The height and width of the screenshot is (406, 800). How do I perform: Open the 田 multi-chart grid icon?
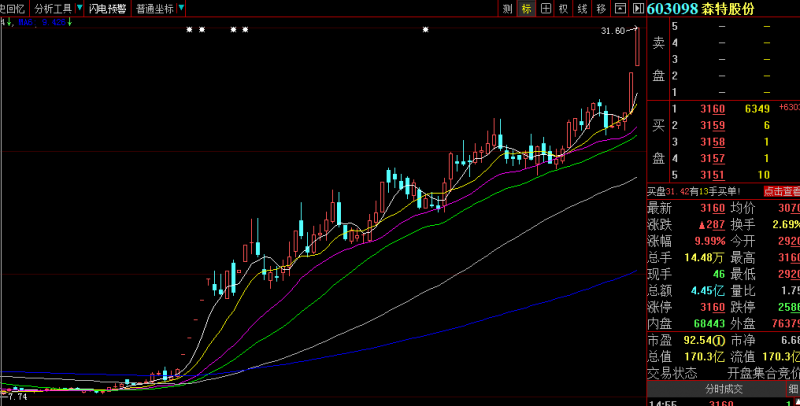pyautogui.click(x=545, y=8)
